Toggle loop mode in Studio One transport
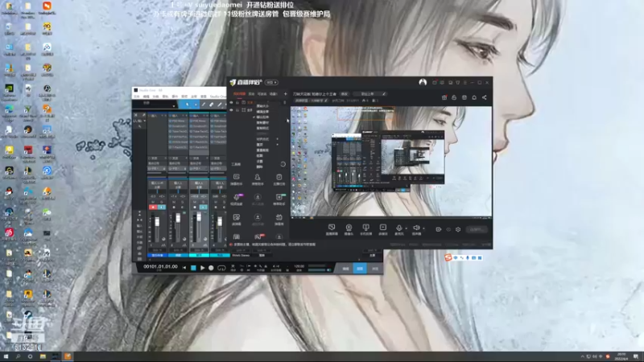 click(221, 268)
